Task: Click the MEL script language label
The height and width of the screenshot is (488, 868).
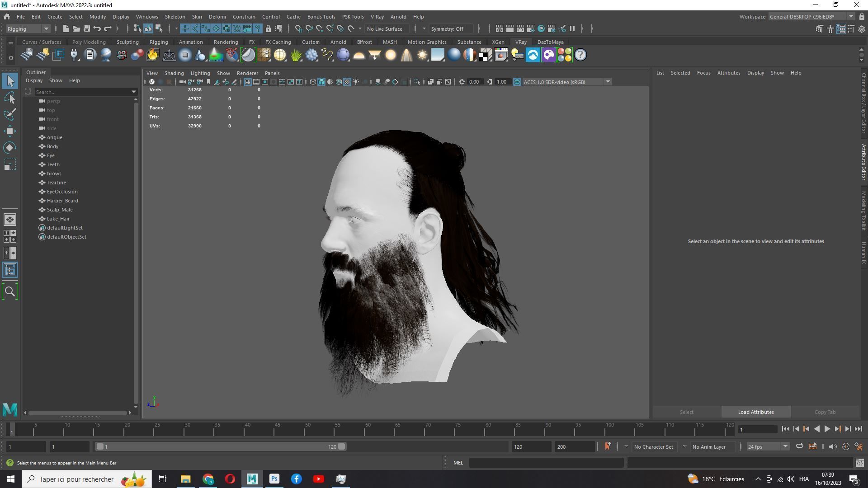Action: tap(458, 463)
